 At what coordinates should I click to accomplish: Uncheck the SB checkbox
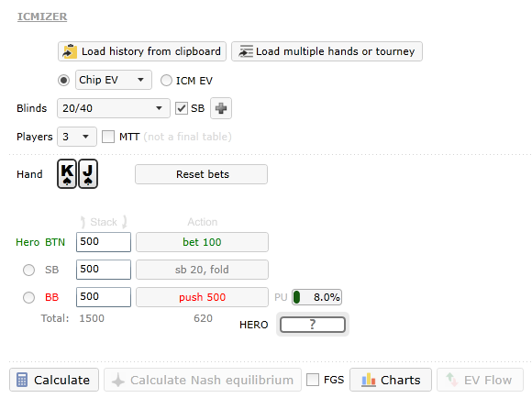click(x=182, y=108)
